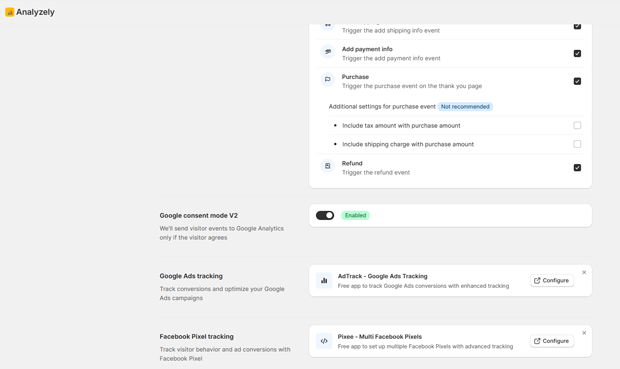Screen dimensions: 620x369
Task: Dismiss the AdTrack Google Ads card
Action: pyautogui.click(x=584, y=272)
